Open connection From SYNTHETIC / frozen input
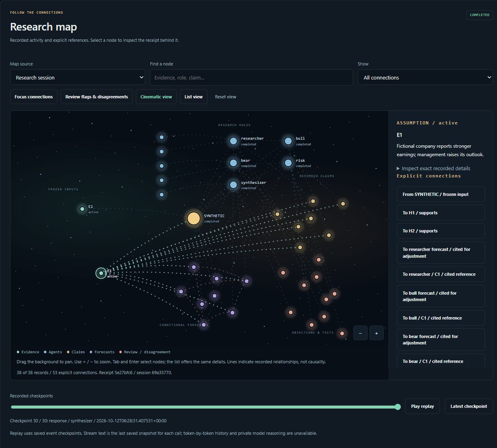Image resolution: width=497 pixels, height=448 pixels. coord(441,194)
